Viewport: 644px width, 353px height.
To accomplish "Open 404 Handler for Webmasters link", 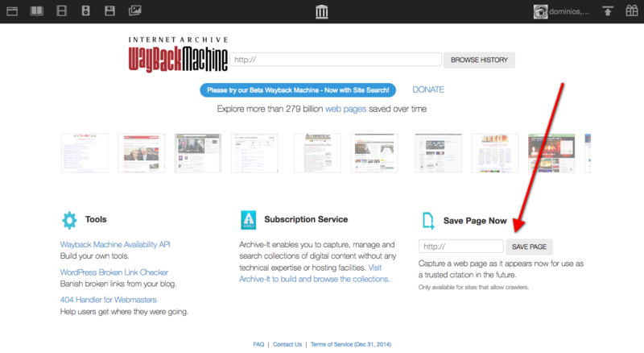I will [109, 300].
